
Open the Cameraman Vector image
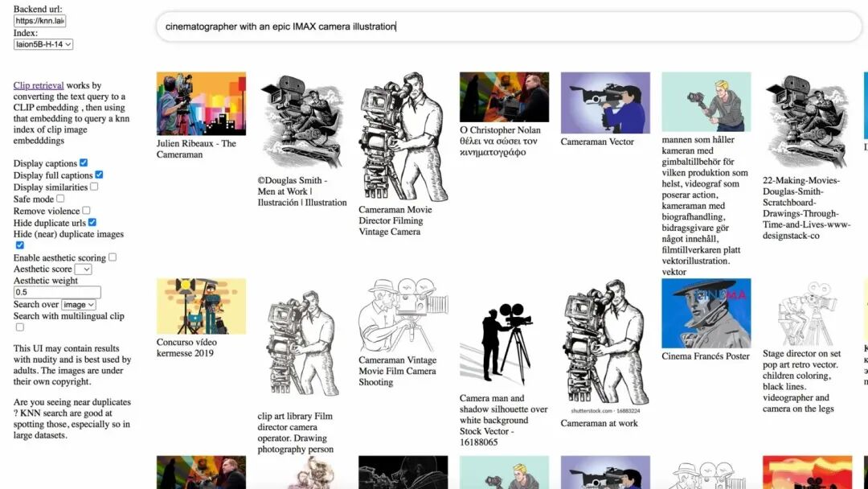605,102
